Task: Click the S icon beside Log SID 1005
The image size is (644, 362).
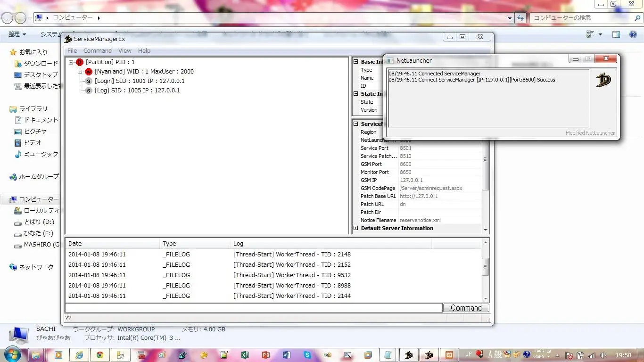Action: coord(89,90)
